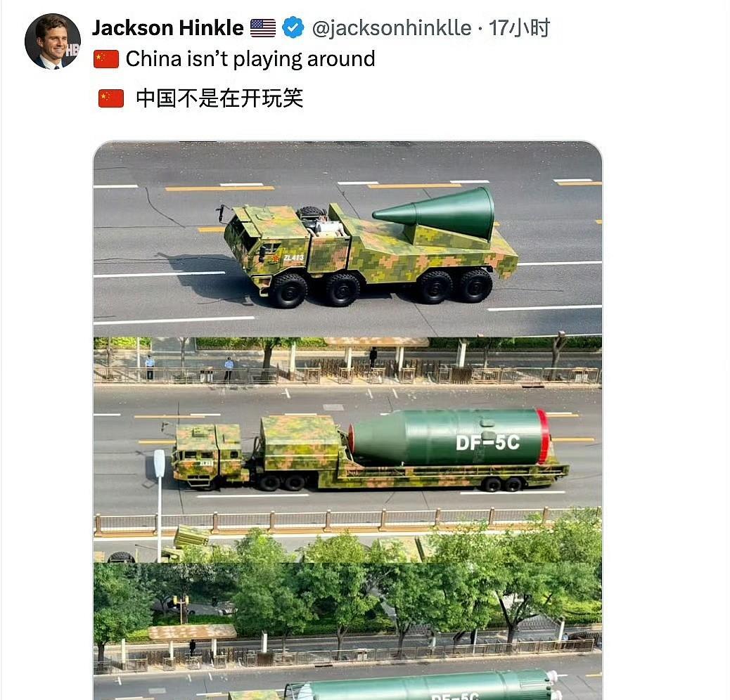Screen dimensions: 730x700
Task: Select the translated text 中国不是在开玩笑
Action: [x=219, y=98]
